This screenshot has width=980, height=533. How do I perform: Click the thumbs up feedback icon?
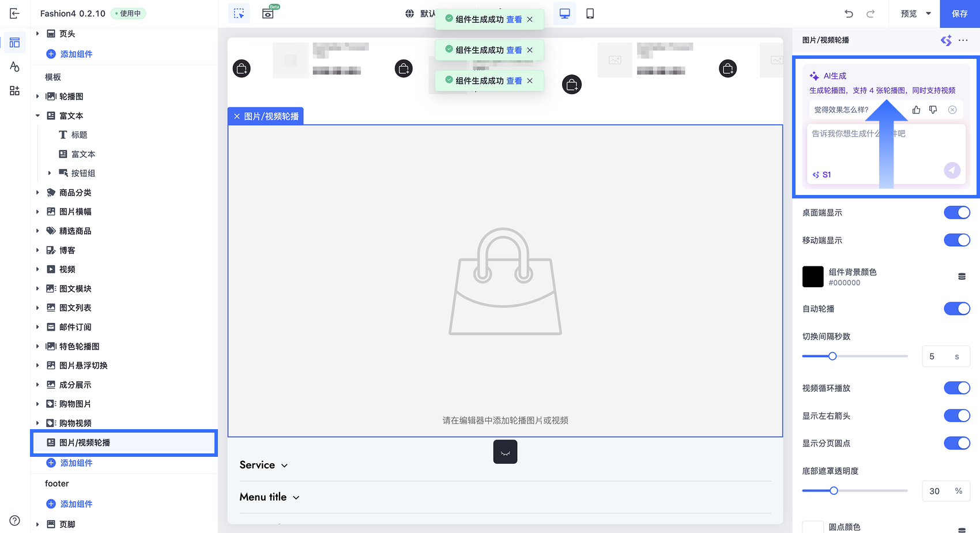[x=916, y=110]
